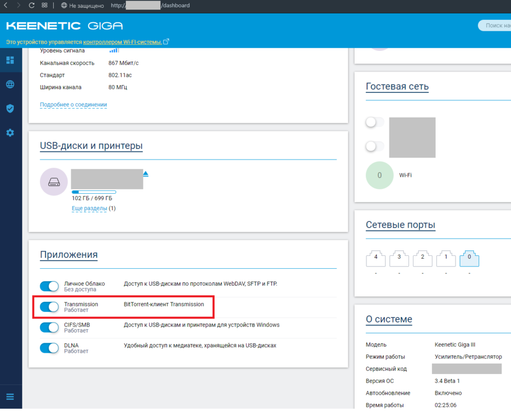
Task: Open the USB-диски и принтеры section heading
Action: tap(91, 146)
